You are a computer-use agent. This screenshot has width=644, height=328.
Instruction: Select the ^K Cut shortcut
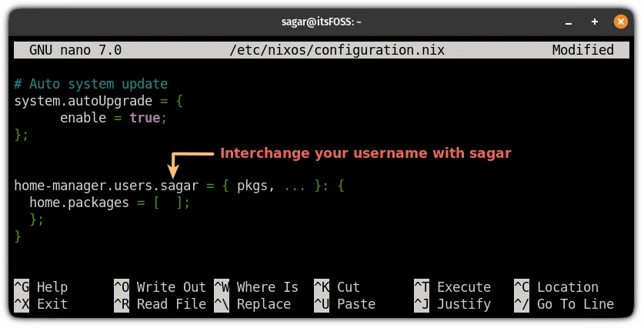pos(336,287)
